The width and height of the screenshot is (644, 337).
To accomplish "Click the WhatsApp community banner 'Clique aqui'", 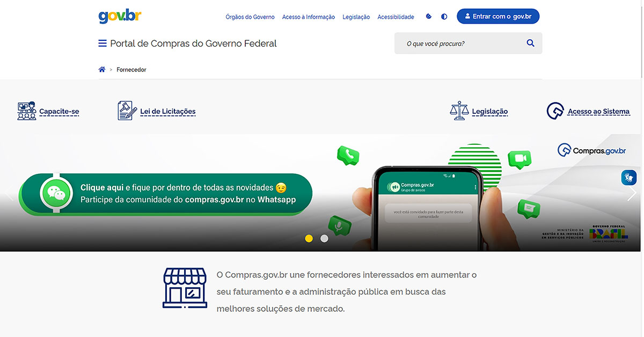I will point(165,194).
